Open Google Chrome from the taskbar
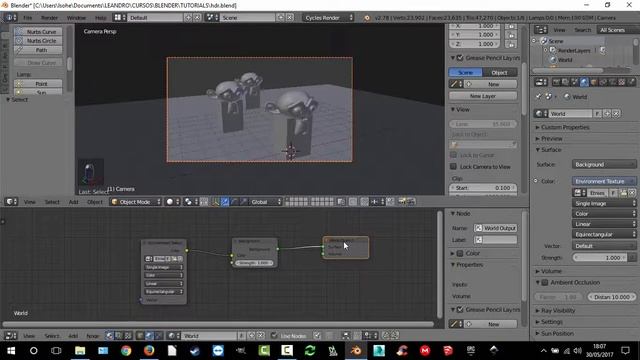Image resolution: width=640 pixels, height=360 pixels. click(x=126, y=351)
